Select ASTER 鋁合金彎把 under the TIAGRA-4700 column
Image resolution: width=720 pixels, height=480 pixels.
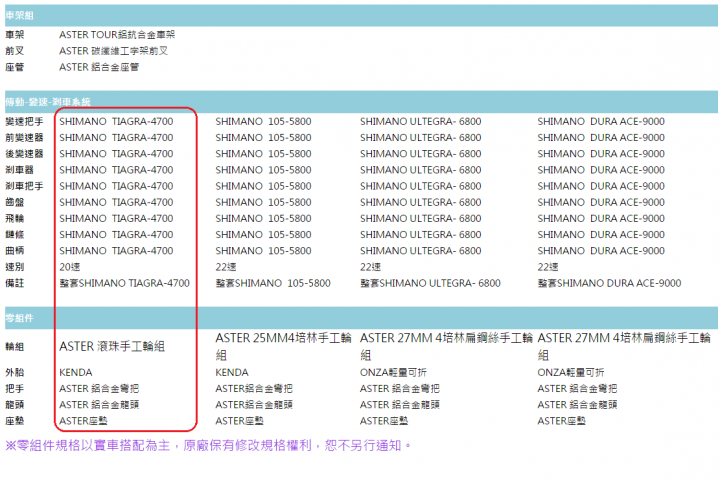point(99,389)
